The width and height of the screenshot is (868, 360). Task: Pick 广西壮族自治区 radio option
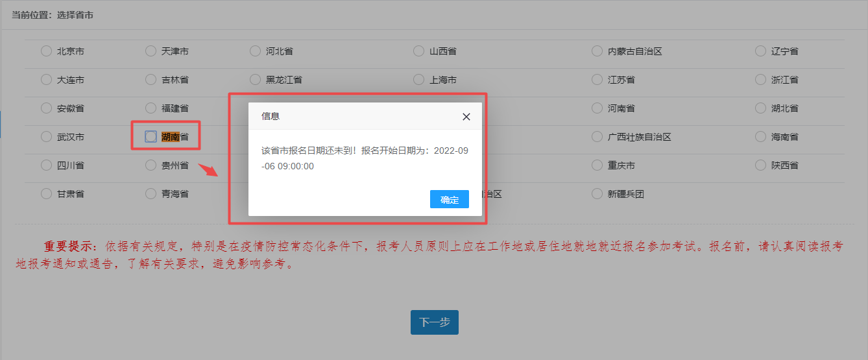(x=597, y=137)
